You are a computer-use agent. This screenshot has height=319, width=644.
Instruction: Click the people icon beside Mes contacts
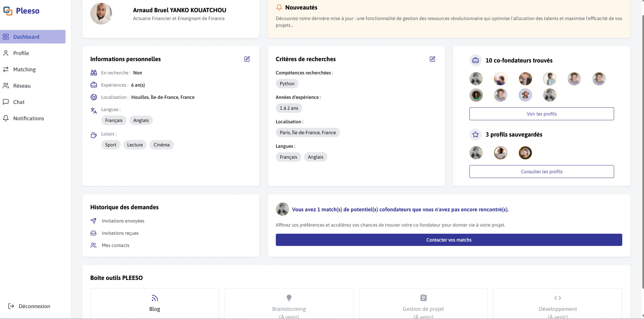93,245
